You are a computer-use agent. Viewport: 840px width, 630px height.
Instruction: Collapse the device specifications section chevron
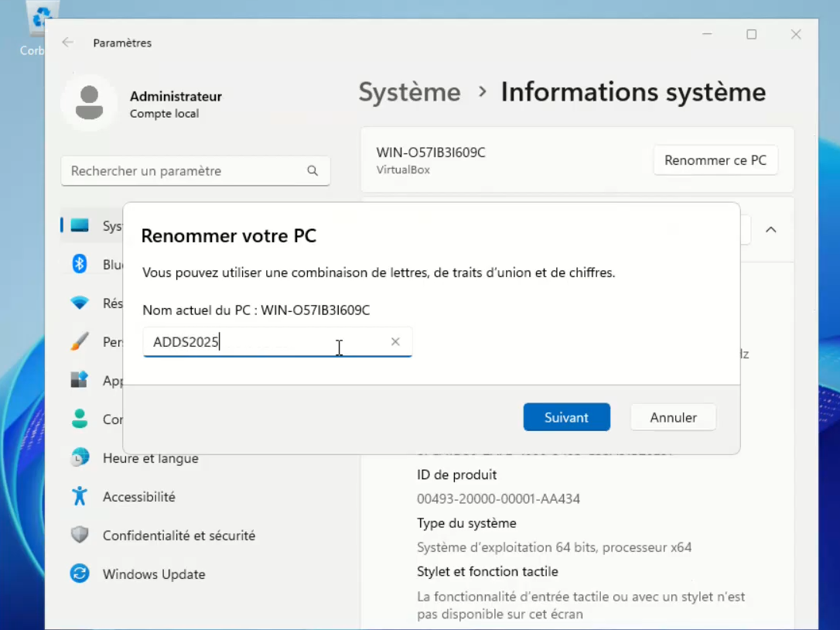click(x=770, y=229)
